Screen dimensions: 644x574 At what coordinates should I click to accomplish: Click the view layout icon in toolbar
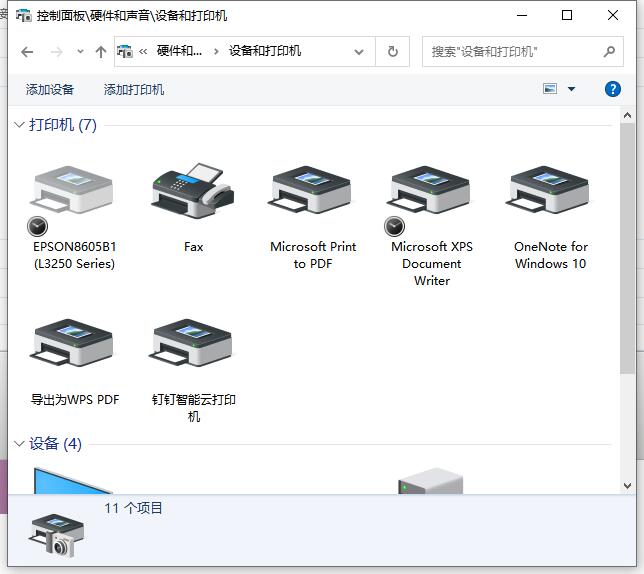pyautogui.click(x=550, y=89)
